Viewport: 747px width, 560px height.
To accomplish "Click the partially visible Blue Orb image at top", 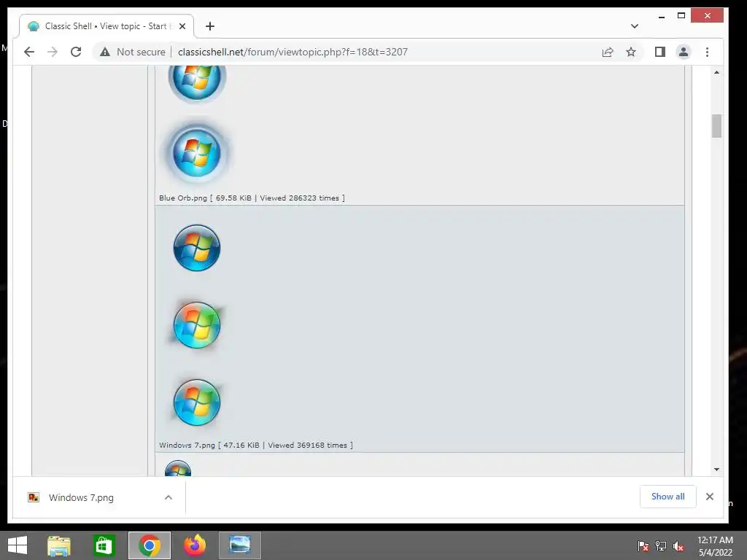I will click(x=197, y=84).
